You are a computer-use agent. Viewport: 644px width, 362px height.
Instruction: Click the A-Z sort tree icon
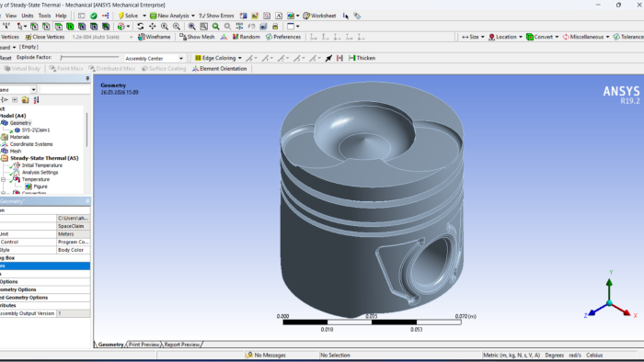pyautogui.click(x=36, y=99)
